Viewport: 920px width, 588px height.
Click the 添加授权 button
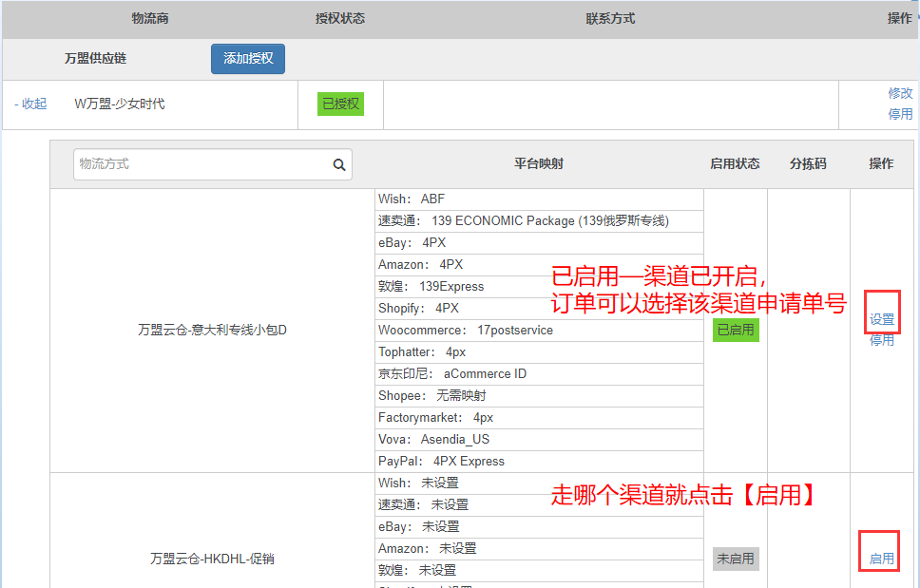click(x=248, y=59)
